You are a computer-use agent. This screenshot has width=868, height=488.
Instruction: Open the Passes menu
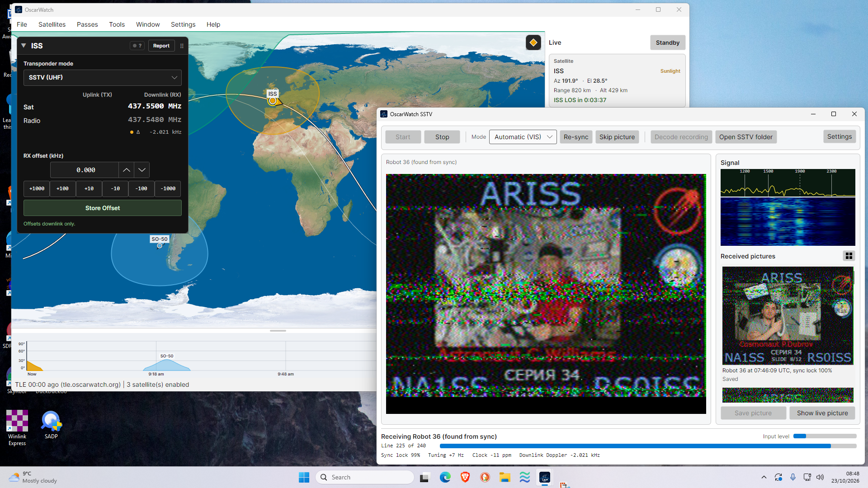(87, 24)
